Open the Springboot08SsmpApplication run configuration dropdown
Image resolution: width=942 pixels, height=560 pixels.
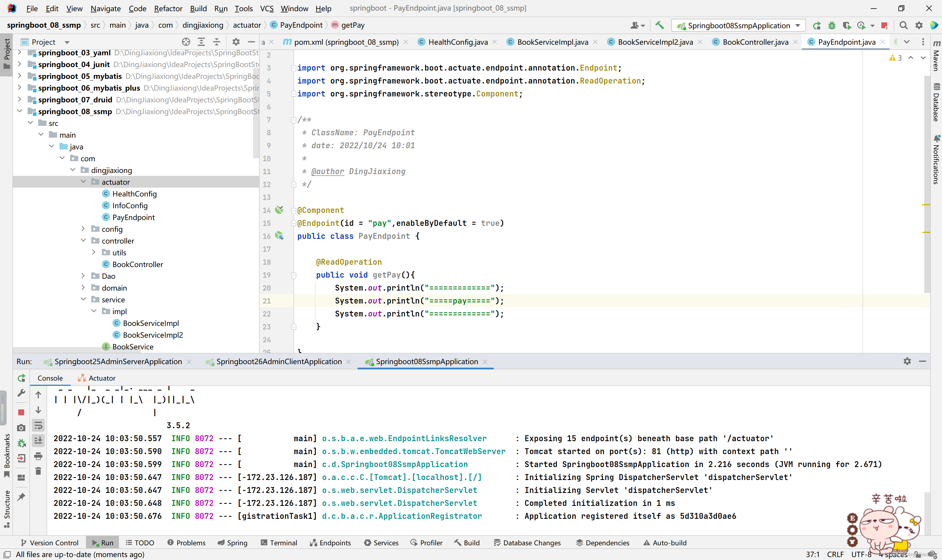click(739, 25)
